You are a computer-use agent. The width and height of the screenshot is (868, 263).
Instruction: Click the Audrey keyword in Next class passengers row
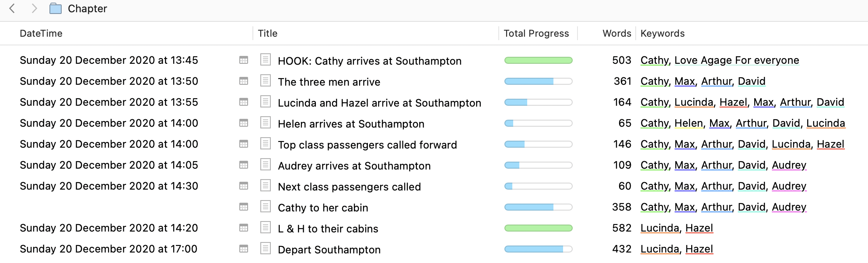pyautogui.click(x=789, y=186)
